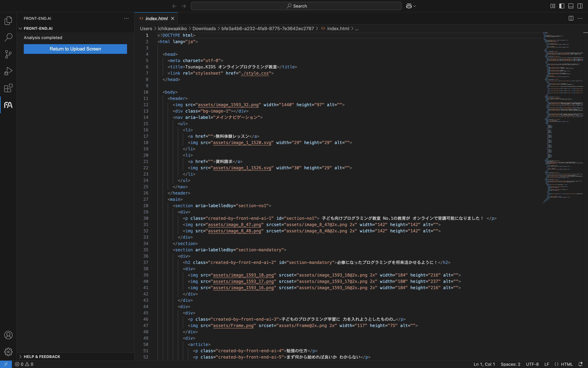Open the Search view in activity bar

[x=8, y=38]
